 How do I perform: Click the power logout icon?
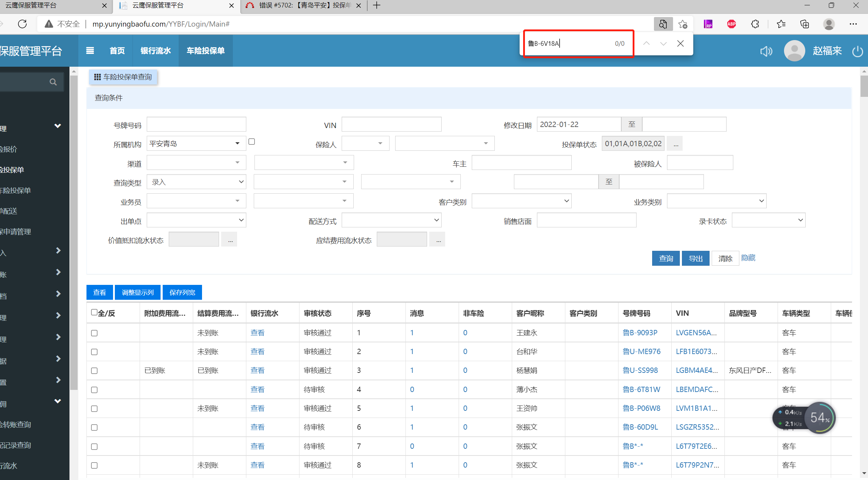(x=857, y=51)
